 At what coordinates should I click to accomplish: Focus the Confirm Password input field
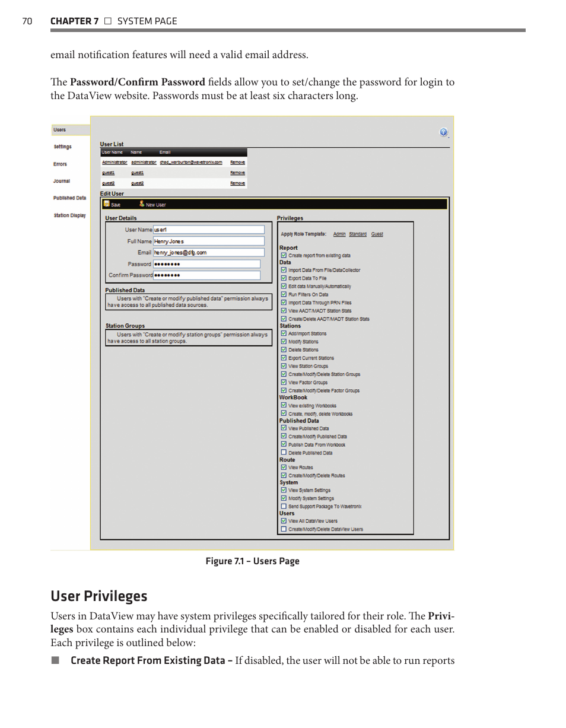pos(207,275)
